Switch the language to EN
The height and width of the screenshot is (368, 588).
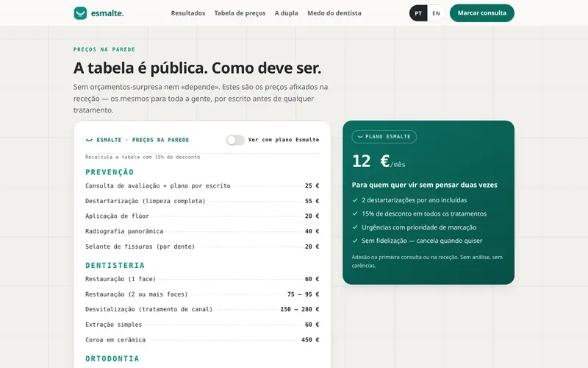click(436, 13)
